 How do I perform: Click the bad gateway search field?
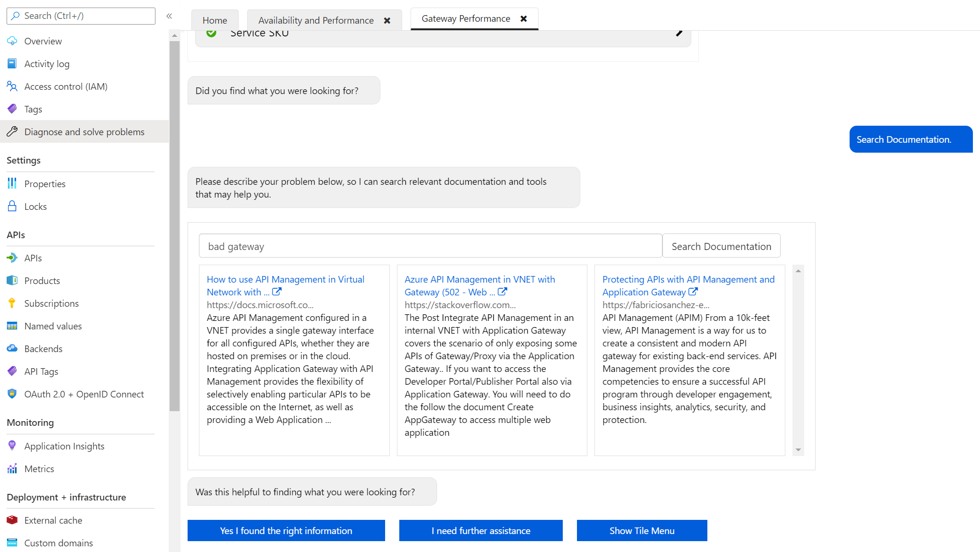point(430,246)
